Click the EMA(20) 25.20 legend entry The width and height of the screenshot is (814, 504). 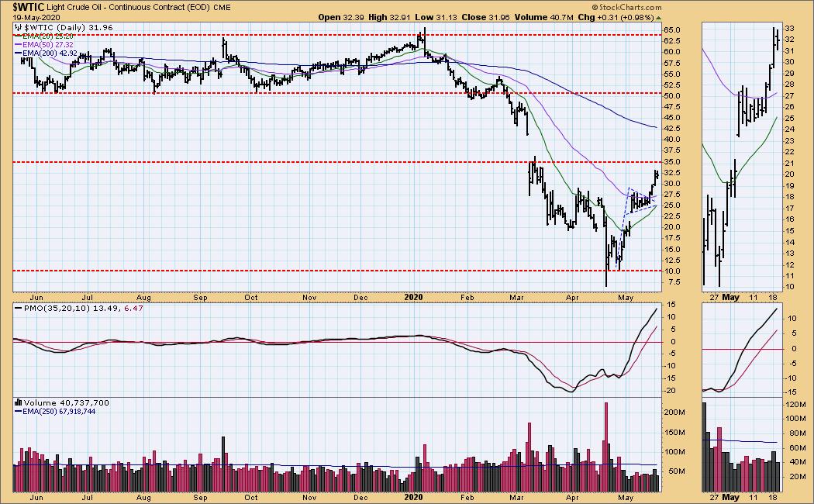click(48, 36)
